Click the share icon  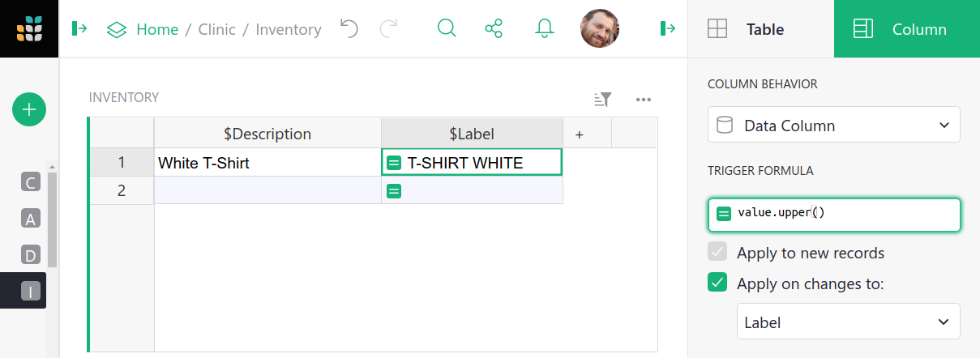tap(494, 29)
